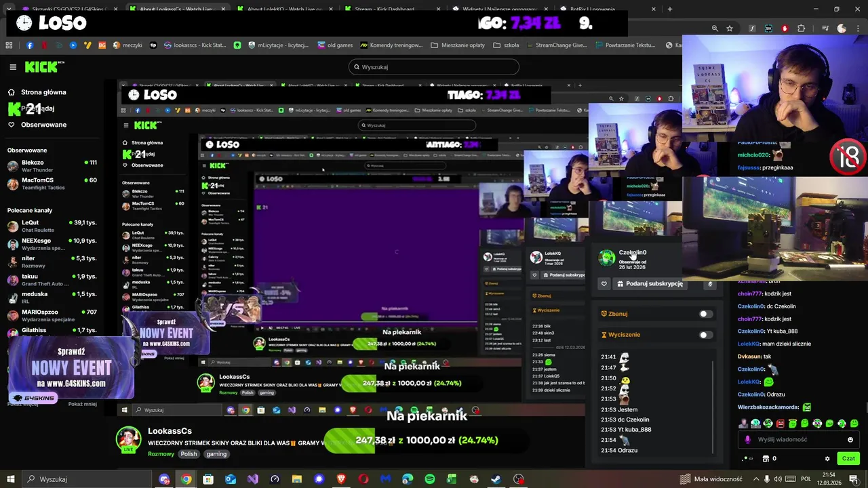This screenshot has width=868, height=488.
Task: Open the Kick hamburger menu in main header
Action: click(x=13, y=67)
